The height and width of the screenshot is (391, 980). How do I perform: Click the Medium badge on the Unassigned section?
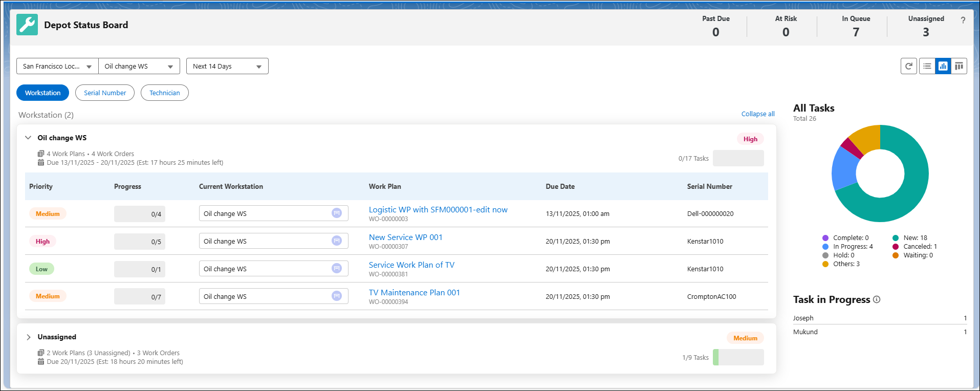(x=745, y=338)
